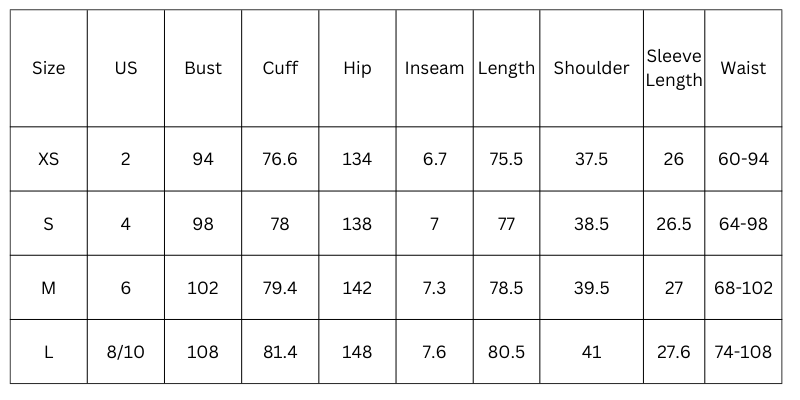The width and height of the screenshot is (800, 400).
Task: Click the 8/10 US size cell
Action: [x=126, y=352]
